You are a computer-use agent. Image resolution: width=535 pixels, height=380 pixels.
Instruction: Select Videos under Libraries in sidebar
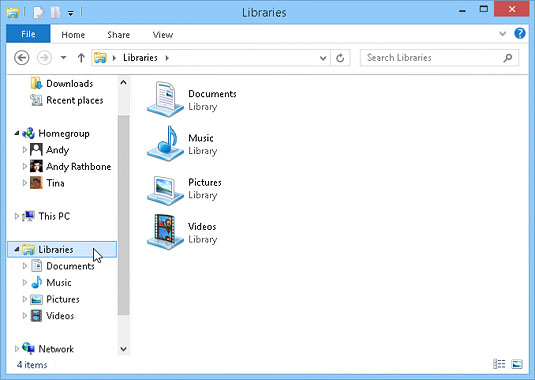(52, 316)
